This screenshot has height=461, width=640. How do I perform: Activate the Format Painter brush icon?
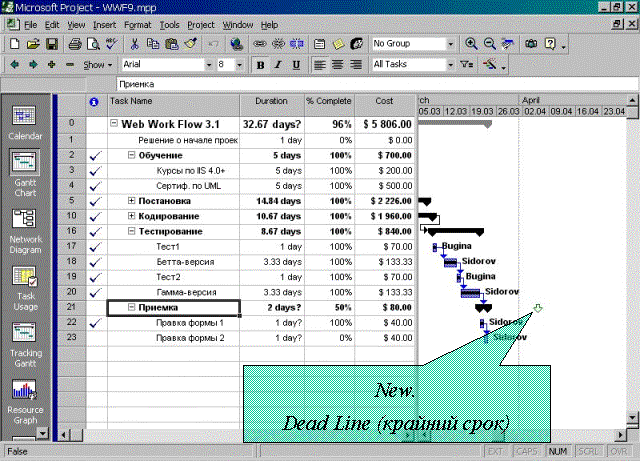coord(191,44)
